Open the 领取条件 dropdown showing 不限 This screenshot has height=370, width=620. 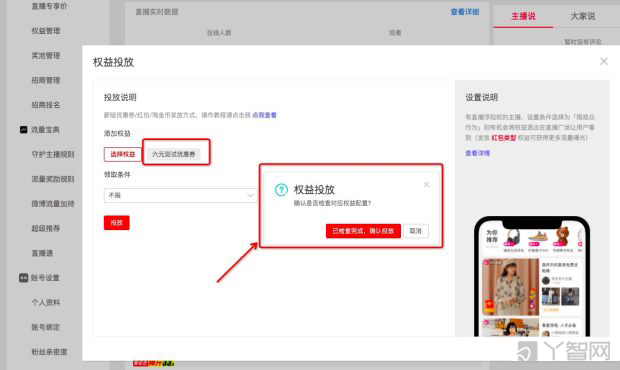pyautogui.click(x=181, y=195)
